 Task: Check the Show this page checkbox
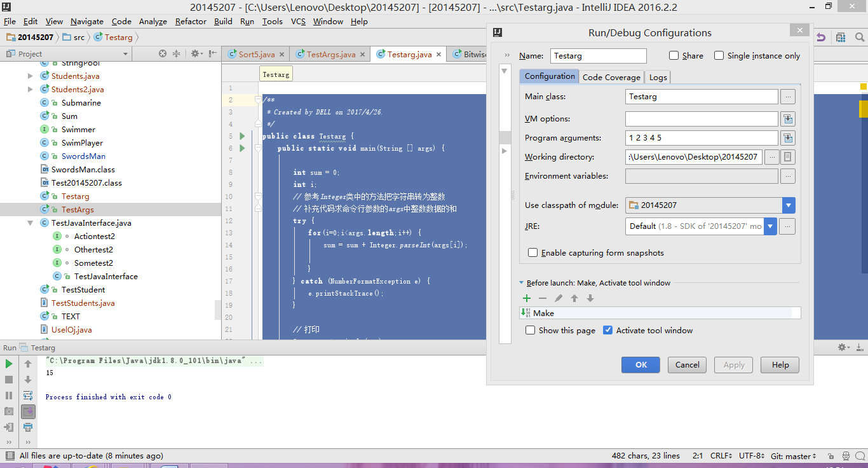point(531,330)
